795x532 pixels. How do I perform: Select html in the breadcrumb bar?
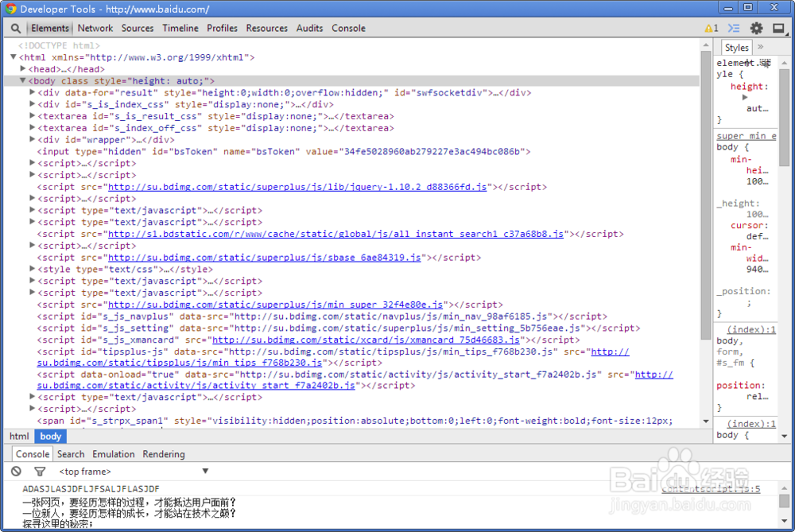tap(19, 436)
